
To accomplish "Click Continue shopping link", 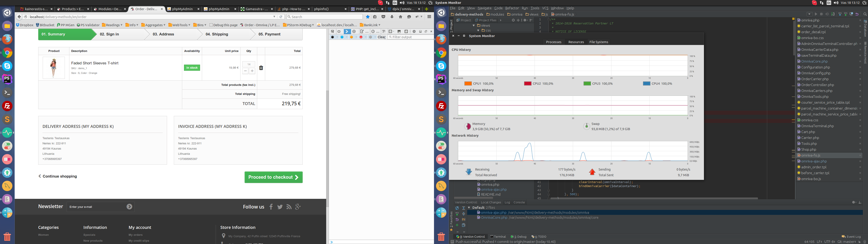I will [58, 176].
